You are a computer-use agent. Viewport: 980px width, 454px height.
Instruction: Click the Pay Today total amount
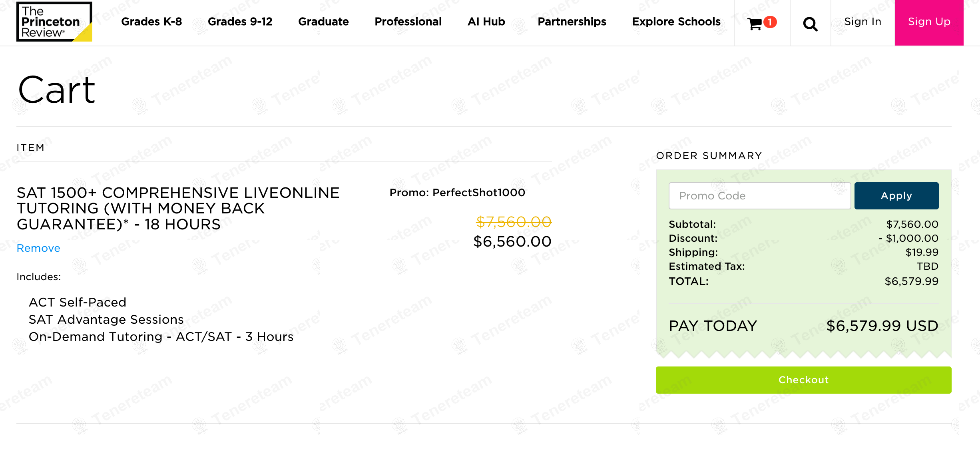coord(882,326)
